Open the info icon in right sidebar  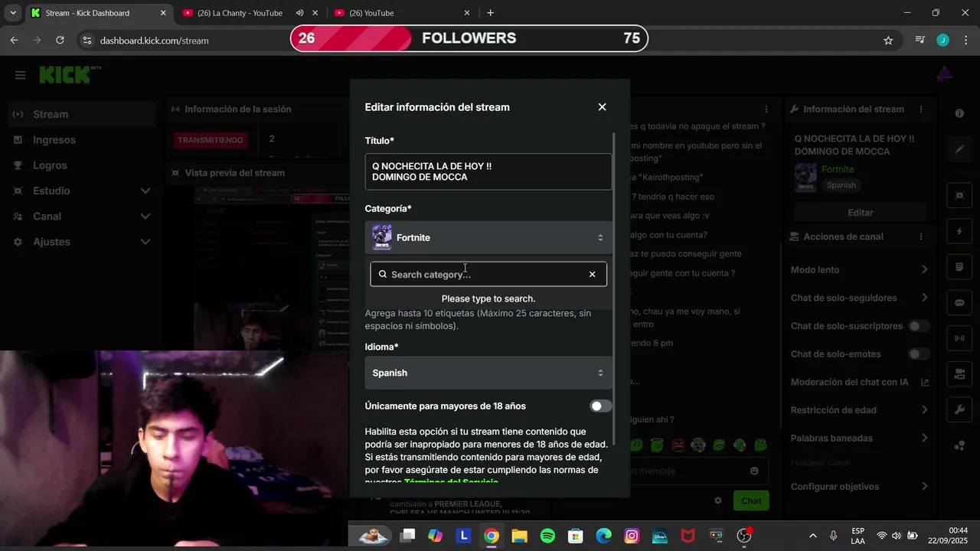[x=959, y=113]
